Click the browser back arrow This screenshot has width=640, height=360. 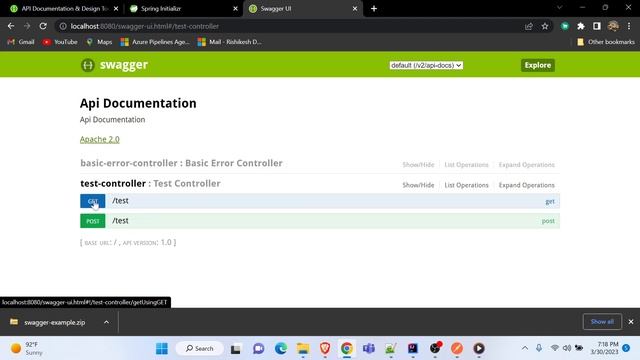click(x=11, y=26)
